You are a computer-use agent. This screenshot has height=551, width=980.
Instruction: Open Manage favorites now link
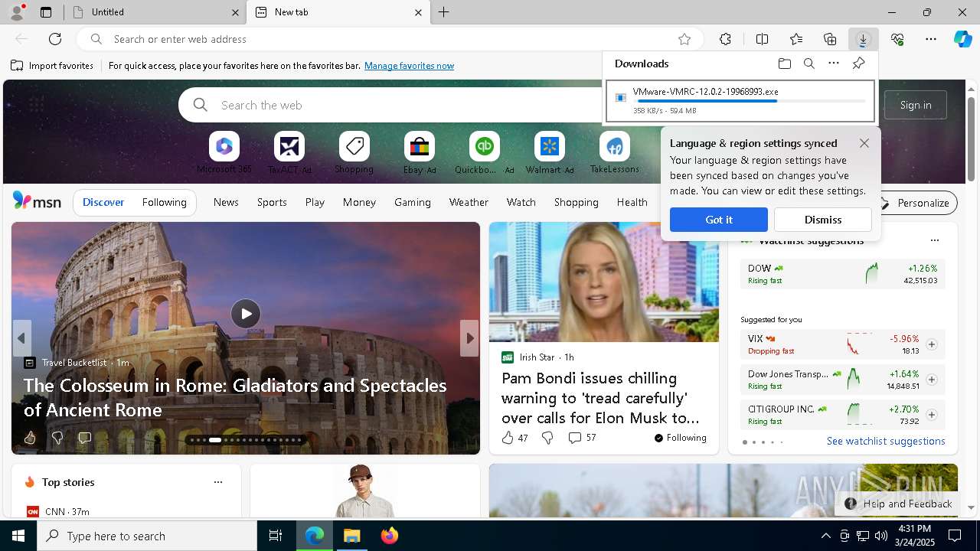(409, 66)
